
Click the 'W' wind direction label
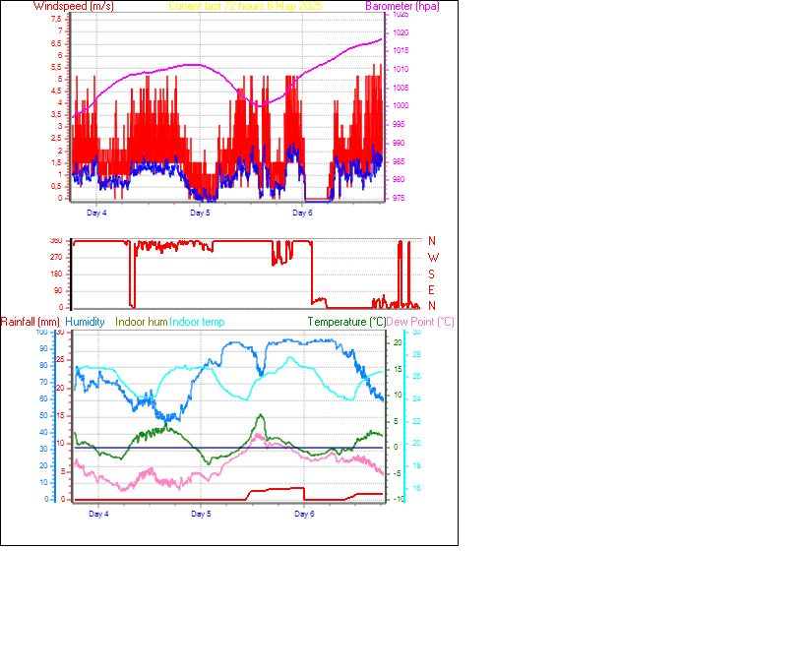click(x=433, y=258)
